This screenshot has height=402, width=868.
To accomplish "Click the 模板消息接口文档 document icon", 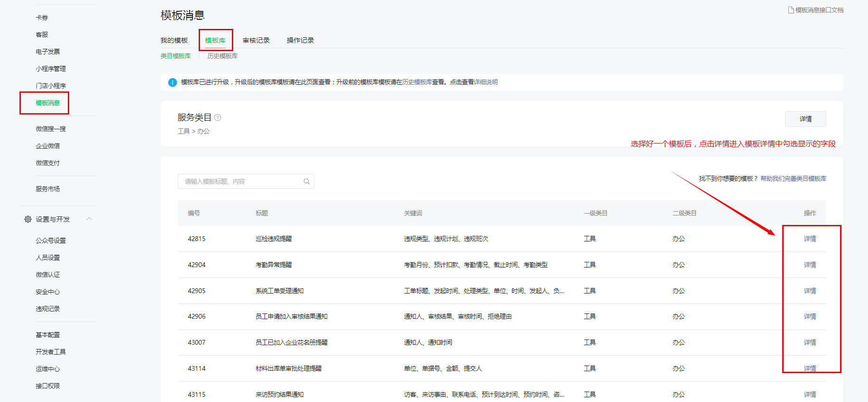I will coord(791,10).
